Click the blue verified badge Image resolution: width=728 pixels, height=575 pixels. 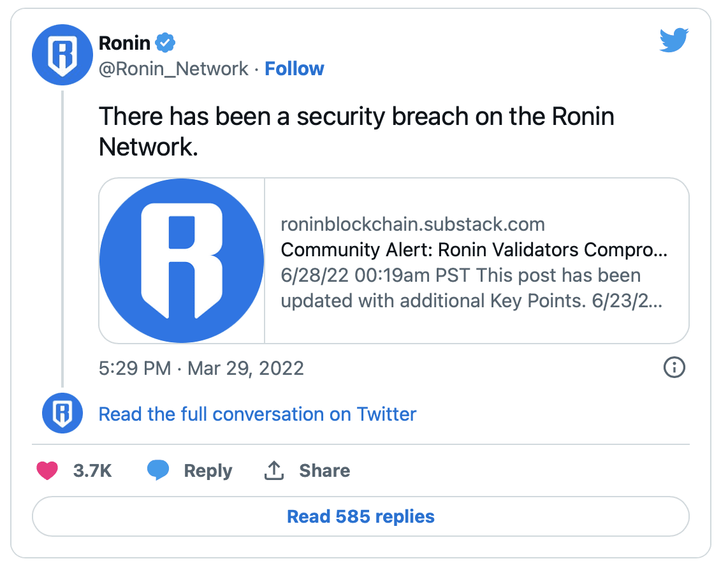click(165, 43)
